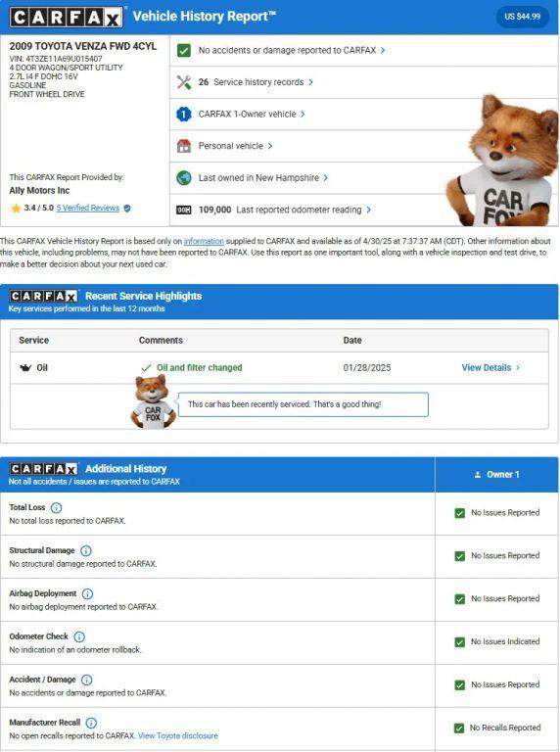Click the house personal vehicle icon
This screenshot has width=560, height=752.
click(x=184, y=146)
